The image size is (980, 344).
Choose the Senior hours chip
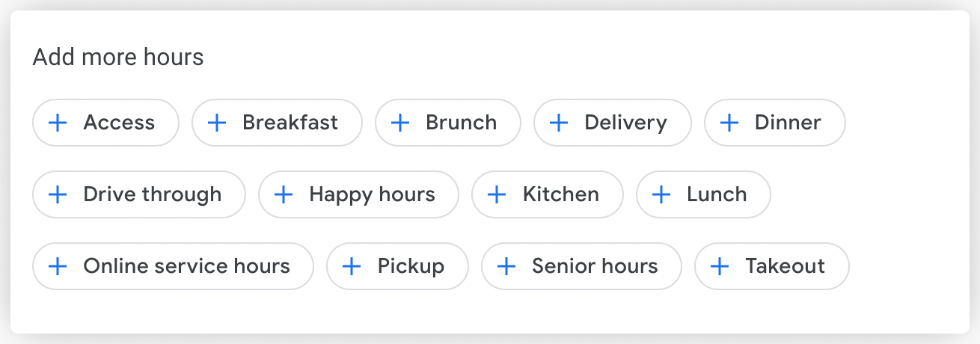(x=581, y=266)
